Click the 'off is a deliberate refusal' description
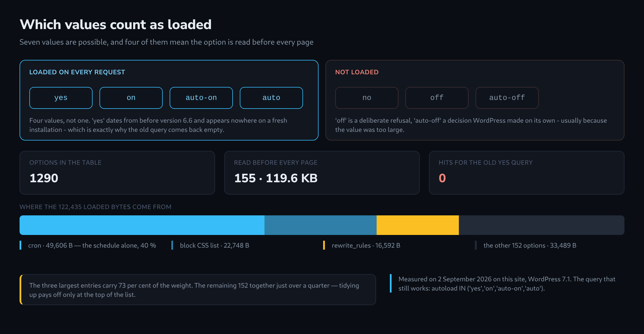This screenshot has height=334, width=644. point(471,125)
